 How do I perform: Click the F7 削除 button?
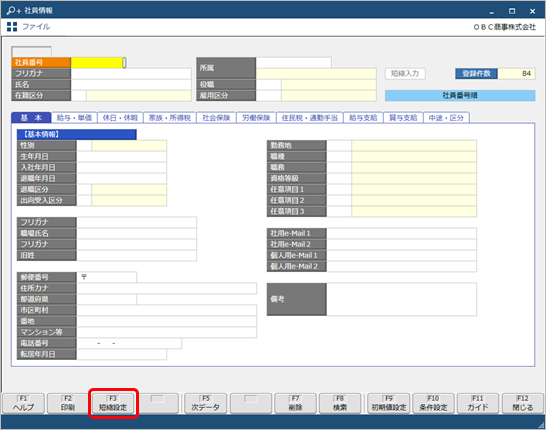click(x=295, y=404)
